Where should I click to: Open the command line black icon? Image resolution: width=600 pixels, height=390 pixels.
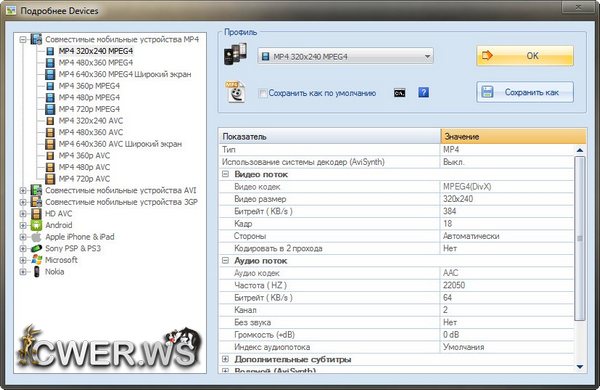coord(399,93)
